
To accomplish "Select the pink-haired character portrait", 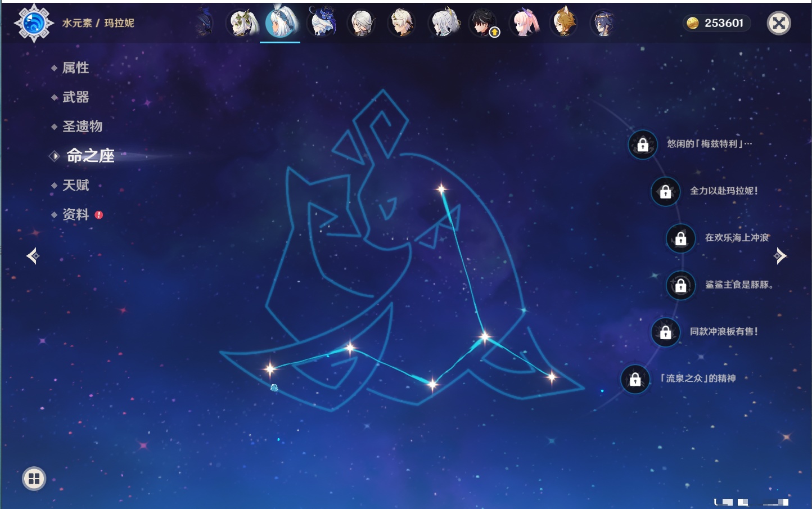I will click(x=525, y=23).
